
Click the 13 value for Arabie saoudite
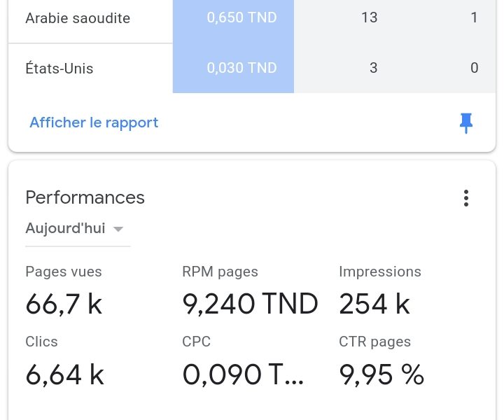[369, 17]
